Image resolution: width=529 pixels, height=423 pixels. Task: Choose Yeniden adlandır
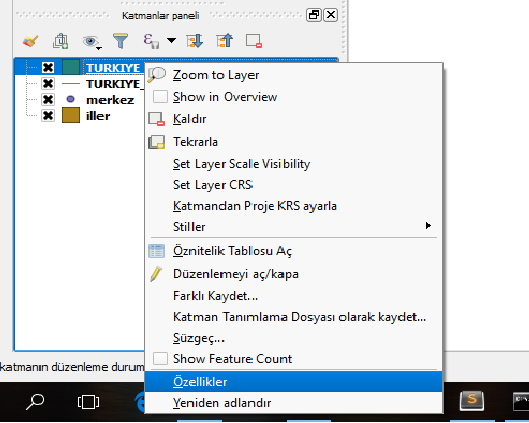294,403
